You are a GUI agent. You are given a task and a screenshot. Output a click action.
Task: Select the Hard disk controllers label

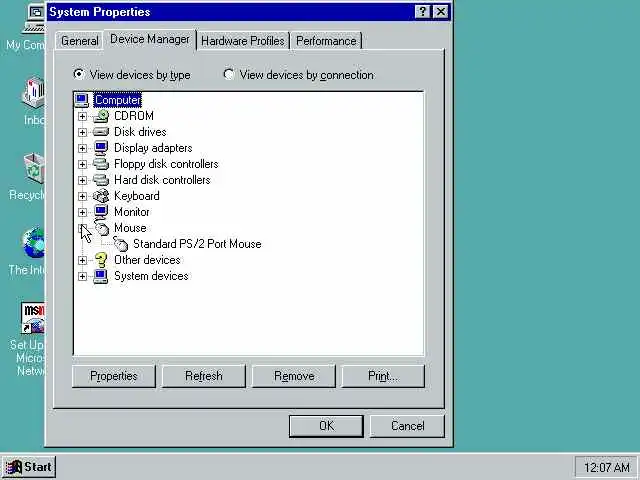tap(162, 180)
